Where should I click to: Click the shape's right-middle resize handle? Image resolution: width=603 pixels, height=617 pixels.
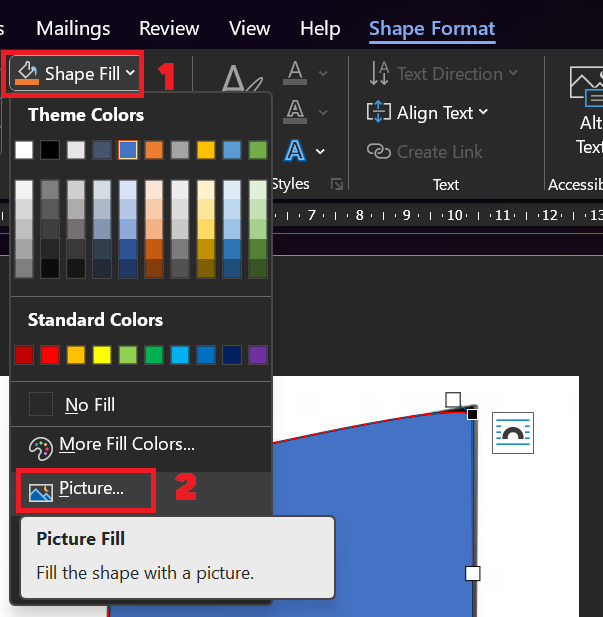point(473,573)
